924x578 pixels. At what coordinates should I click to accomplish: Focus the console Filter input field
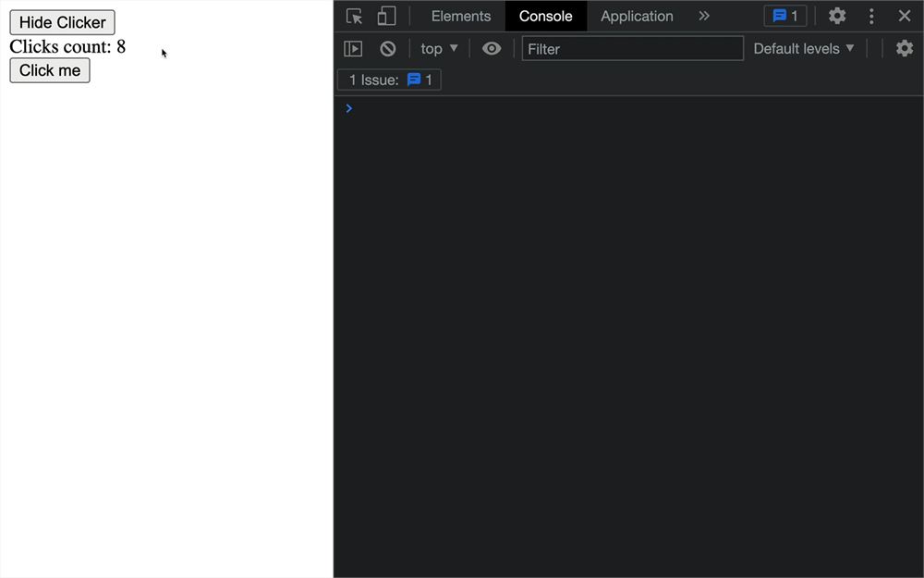click(x=632, y=48)
